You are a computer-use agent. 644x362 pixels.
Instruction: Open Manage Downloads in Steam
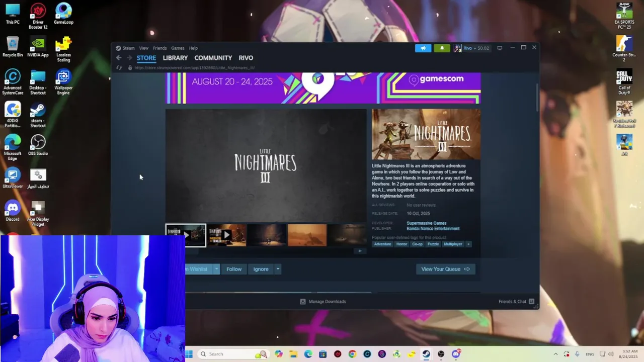(323, 302)
